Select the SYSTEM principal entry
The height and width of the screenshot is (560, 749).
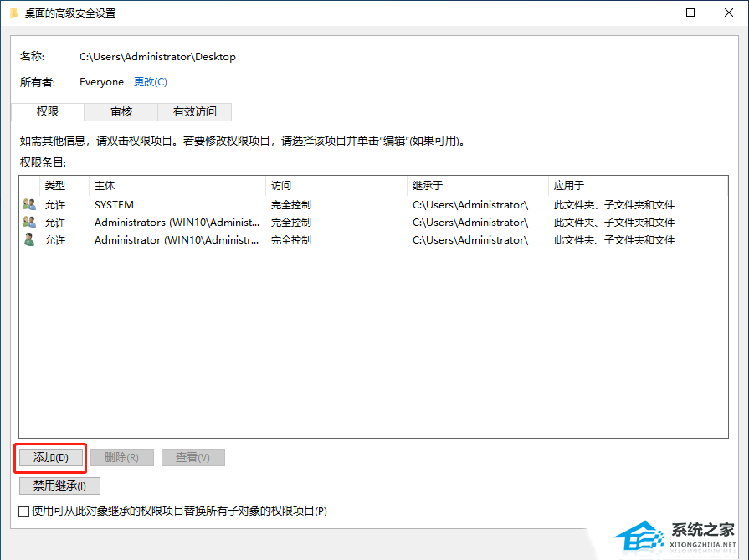click(114, 205)
